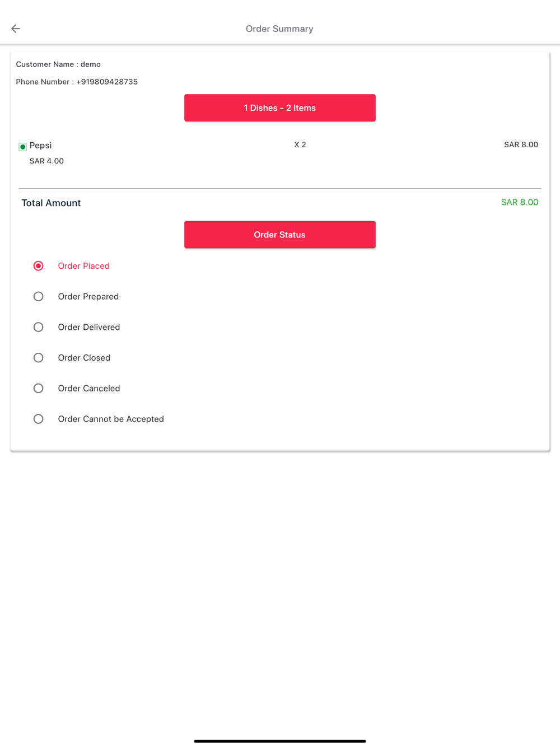Tap the X 2 quantity text
This screenshot has width=560, height=747.
click(x=300, y=144)
